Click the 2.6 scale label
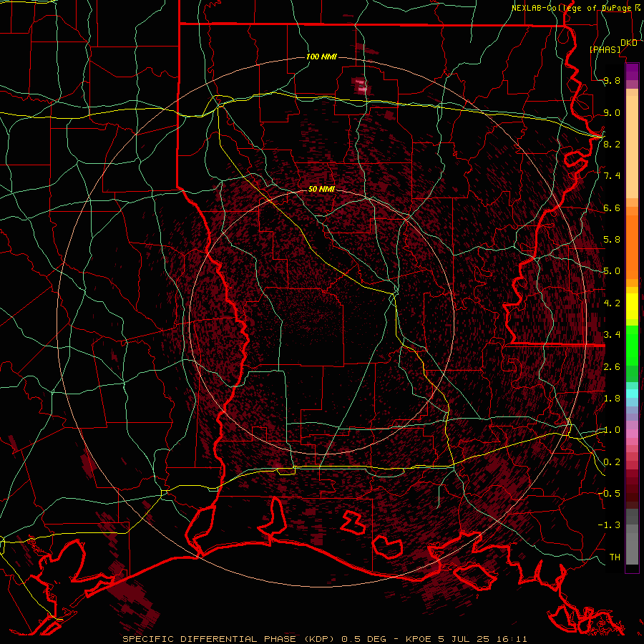 pyautogui.click(x=612, y=366)
